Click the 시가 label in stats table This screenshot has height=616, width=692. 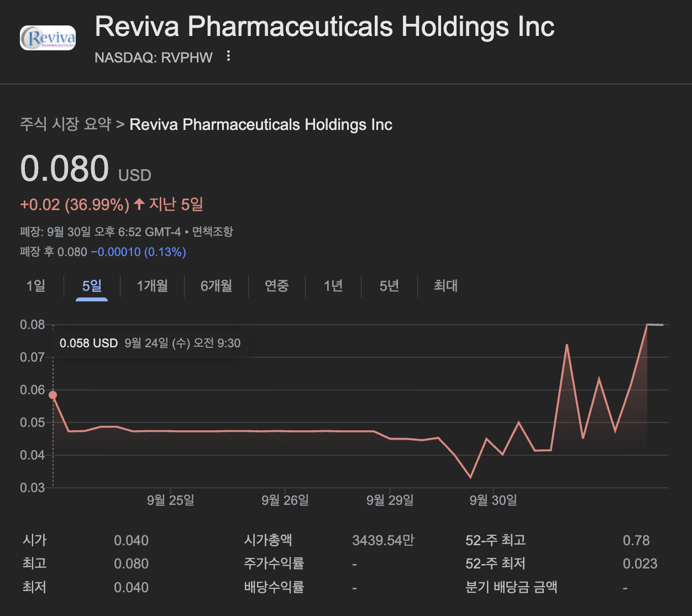[34, 540]
